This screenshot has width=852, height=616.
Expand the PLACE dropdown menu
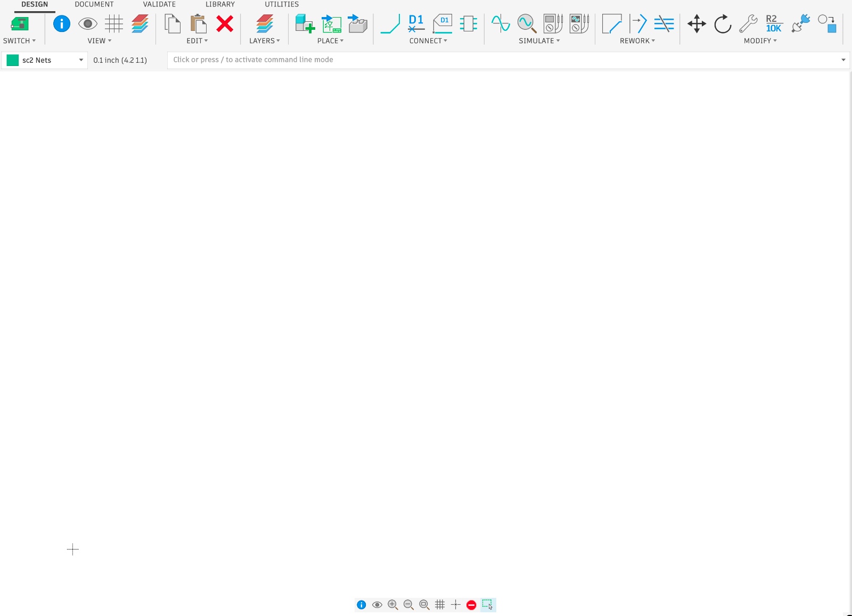331,41
